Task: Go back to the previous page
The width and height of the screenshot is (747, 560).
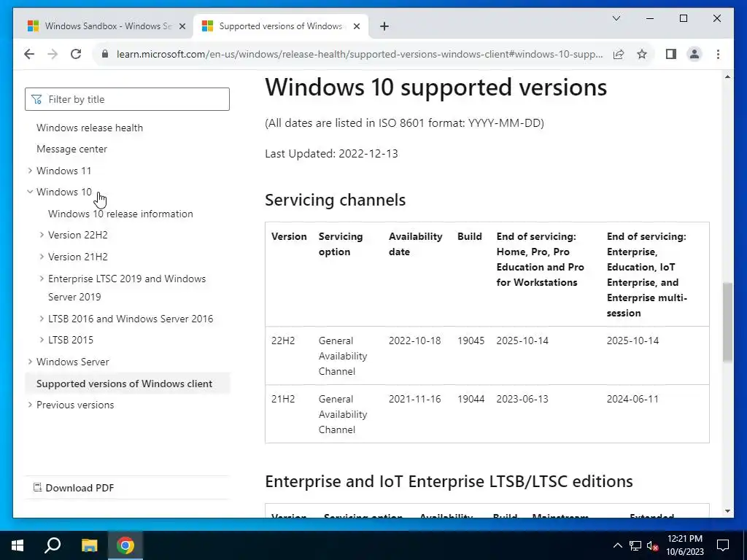Action: point(29,54)
